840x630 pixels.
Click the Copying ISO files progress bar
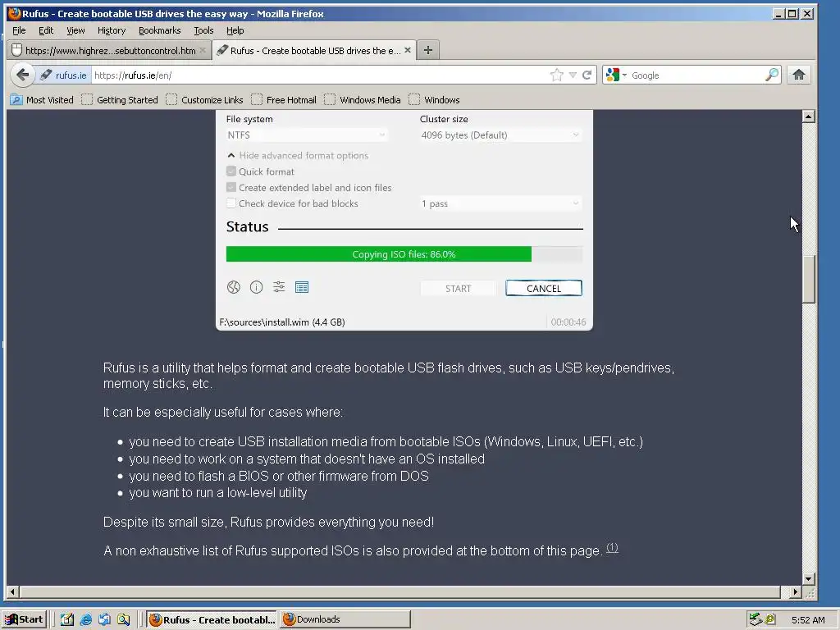[x=404, y=254]
